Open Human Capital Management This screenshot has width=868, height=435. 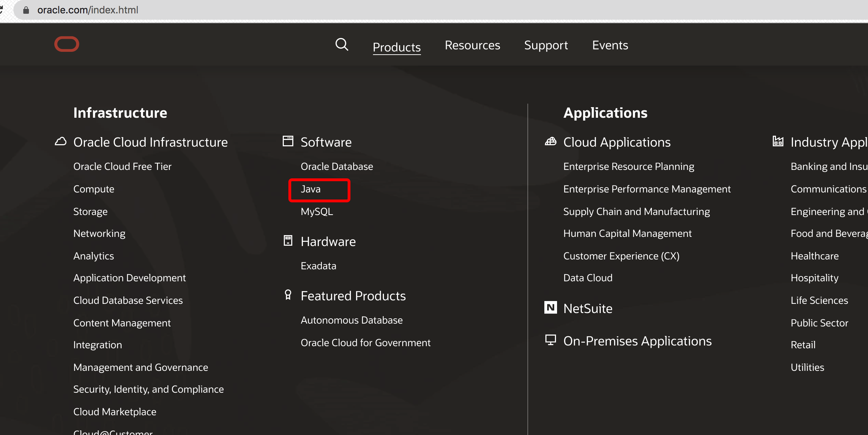click(627, 233)
